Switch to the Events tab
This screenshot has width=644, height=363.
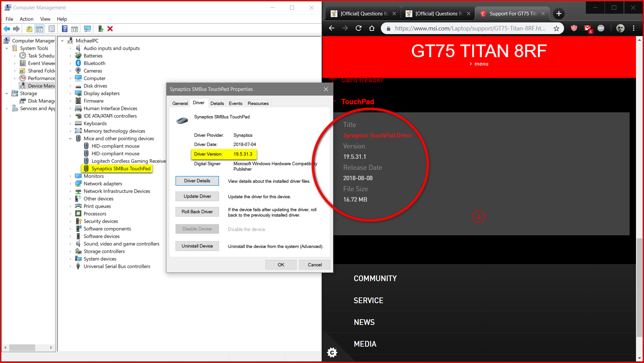point(235,103)
